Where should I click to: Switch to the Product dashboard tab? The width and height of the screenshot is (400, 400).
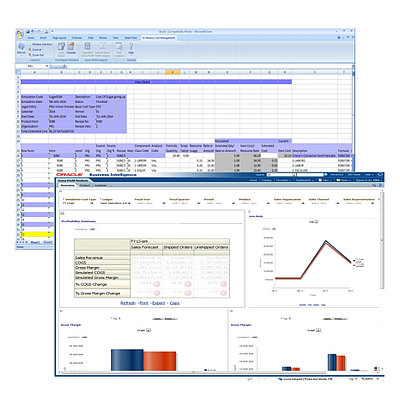pos(85,185)
